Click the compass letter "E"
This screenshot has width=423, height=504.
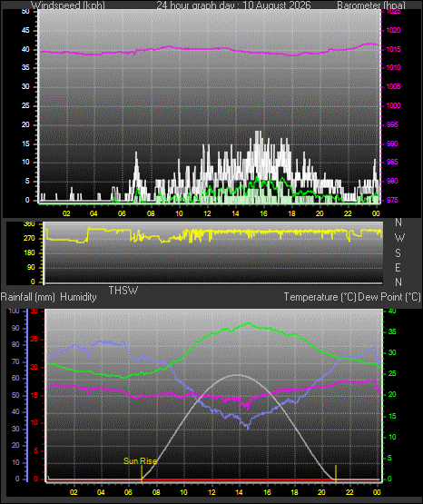(398, 268)
